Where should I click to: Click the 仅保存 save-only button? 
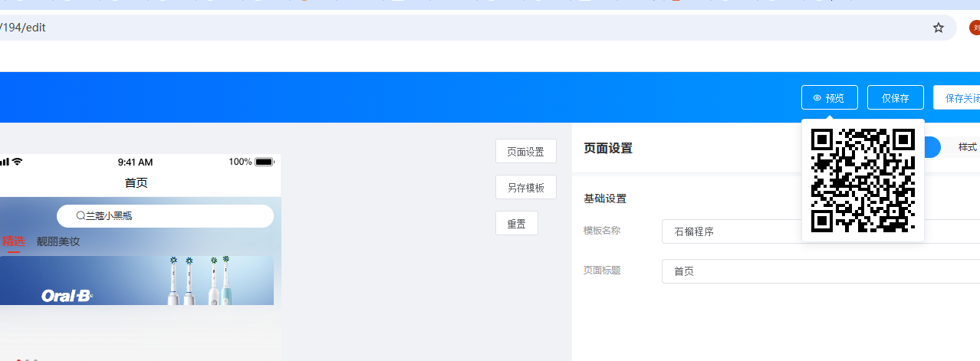point(895,97)
